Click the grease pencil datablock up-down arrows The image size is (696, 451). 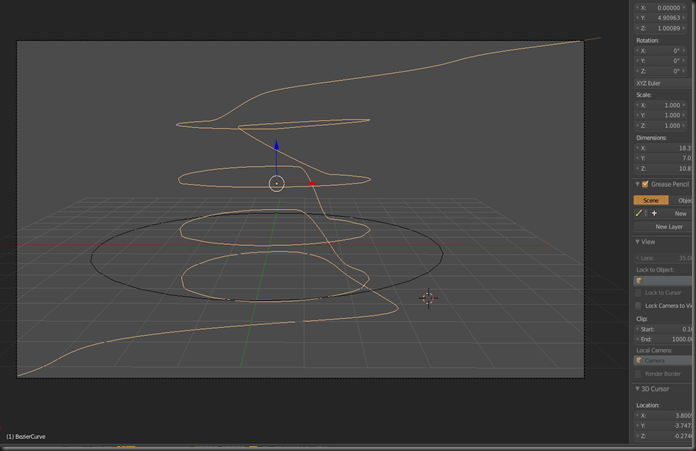(646, 214)
